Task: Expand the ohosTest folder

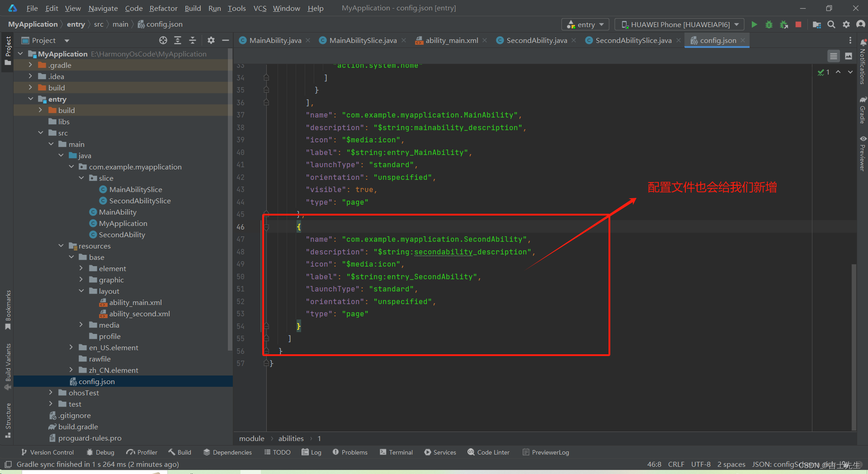Action: 51,393
